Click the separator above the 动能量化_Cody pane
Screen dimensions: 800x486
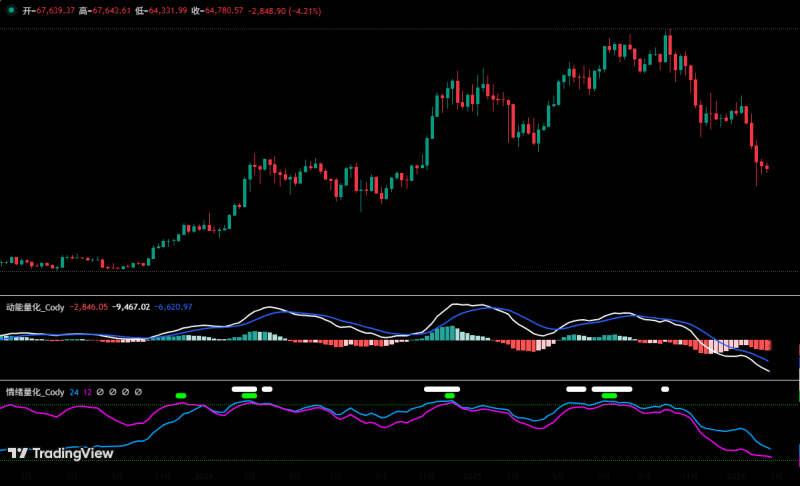(x=400, y=295)
